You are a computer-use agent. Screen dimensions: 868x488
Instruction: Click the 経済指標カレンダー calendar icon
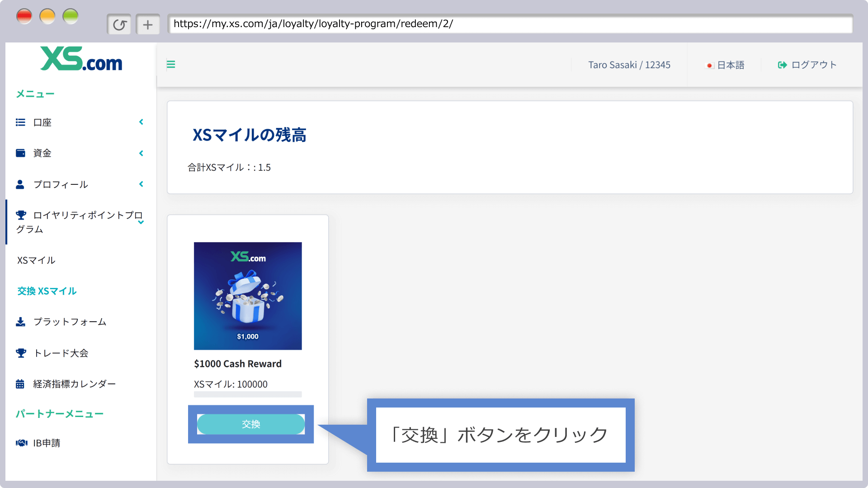(20, 384)
